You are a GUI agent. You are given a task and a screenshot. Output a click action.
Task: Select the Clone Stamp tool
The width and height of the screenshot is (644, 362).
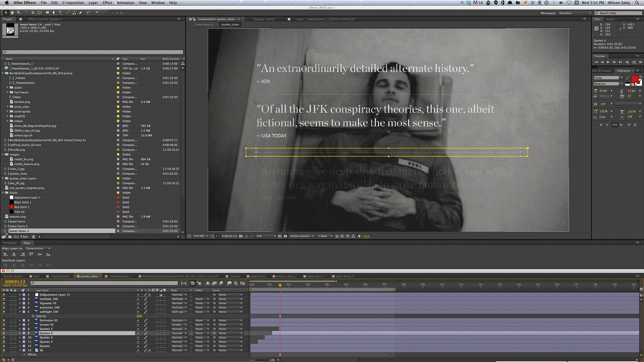click(x=74, y=13)
